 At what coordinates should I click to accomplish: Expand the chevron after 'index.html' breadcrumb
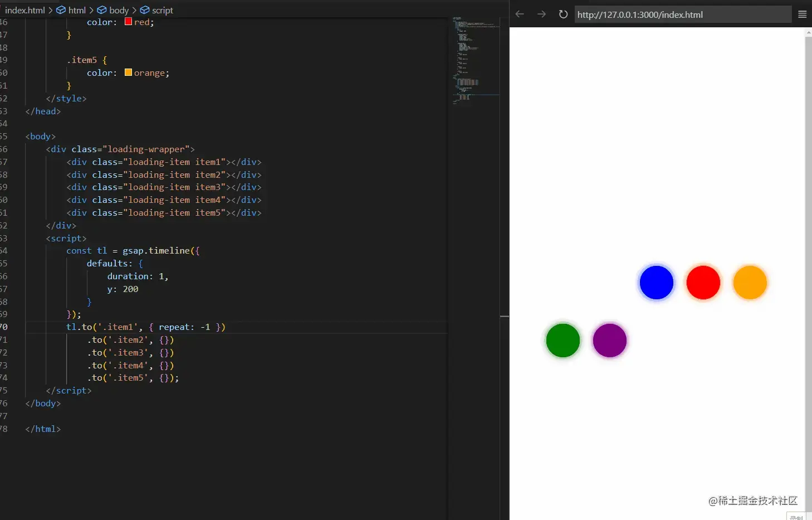click(50, 10)
